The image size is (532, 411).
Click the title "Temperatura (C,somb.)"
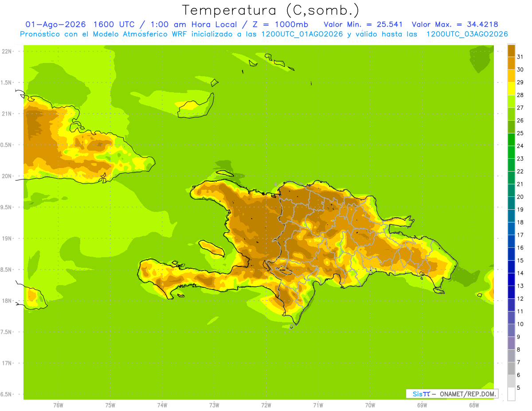pos(271,10)
